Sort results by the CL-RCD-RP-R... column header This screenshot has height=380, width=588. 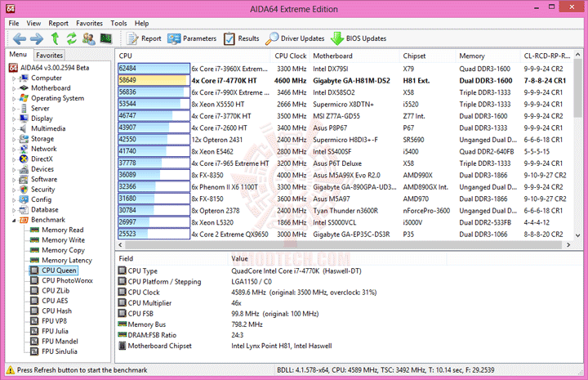[x=547, y=56]
